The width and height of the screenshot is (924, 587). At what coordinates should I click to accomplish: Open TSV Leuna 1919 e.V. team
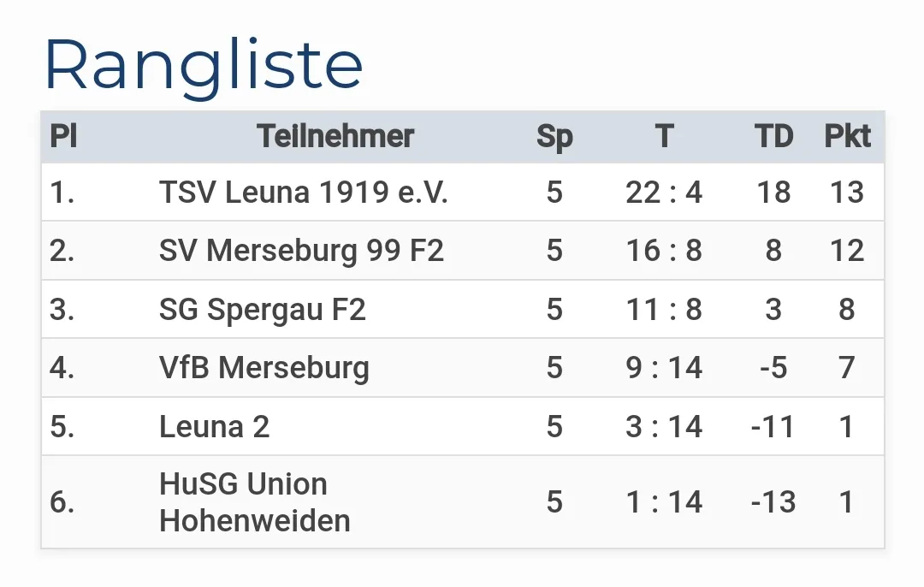(x=304, y=193)
